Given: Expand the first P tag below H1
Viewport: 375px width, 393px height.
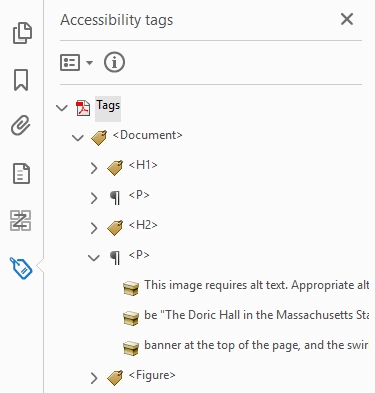Looking at the screenshot, I should click(94, 198).
